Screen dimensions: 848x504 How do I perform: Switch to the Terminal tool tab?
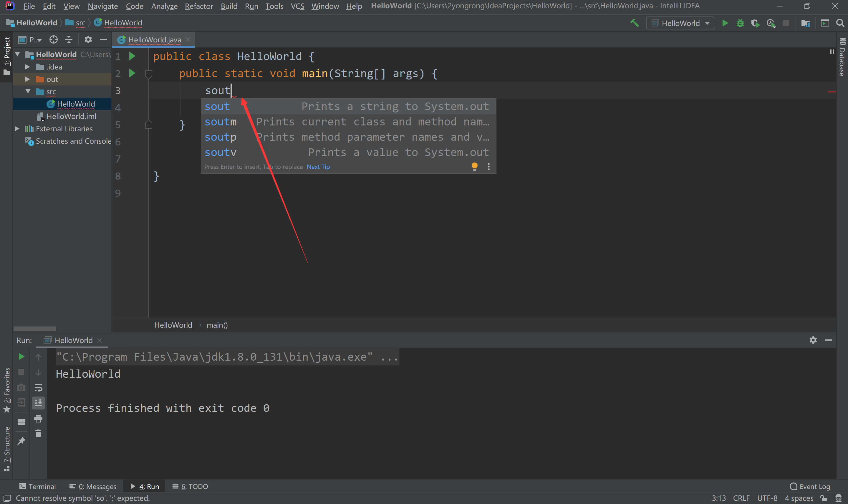click(x=37, y=486)
